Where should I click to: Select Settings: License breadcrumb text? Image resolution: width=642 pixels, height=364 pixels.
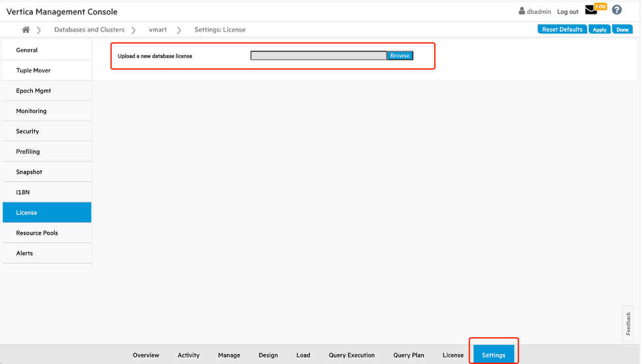[220, 30]
